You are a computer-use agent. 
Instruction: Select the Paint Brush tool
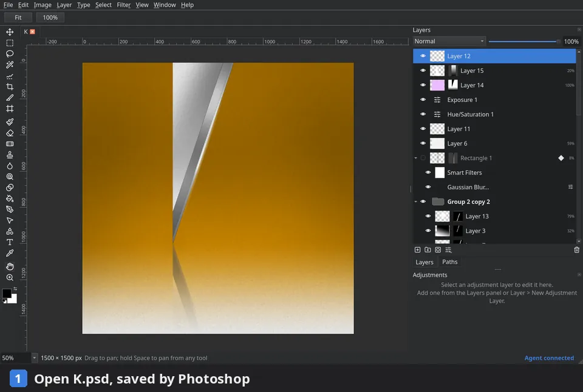(10, 122)
